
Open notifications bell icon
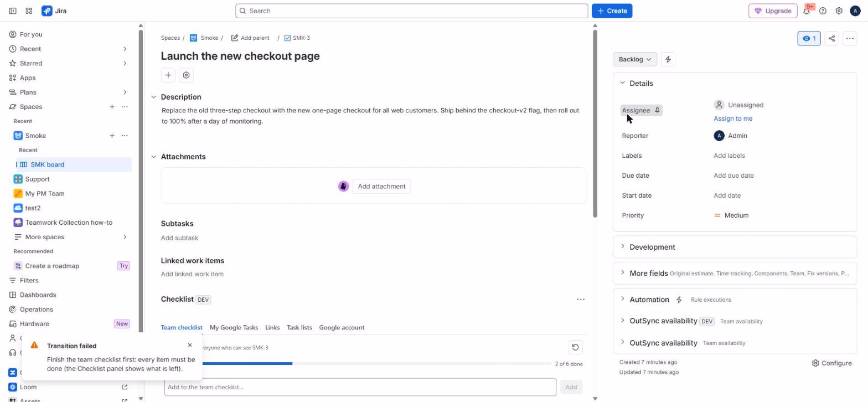pyautogui.click(x=807, y=11)
